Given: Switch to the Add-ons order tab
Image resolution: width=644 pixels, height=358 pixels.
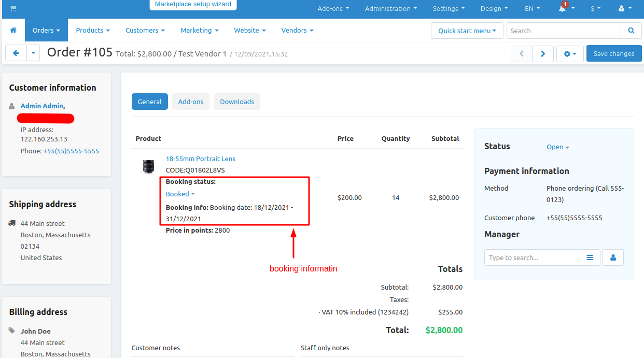Looking at the screenshot, I should click(191, 102).
